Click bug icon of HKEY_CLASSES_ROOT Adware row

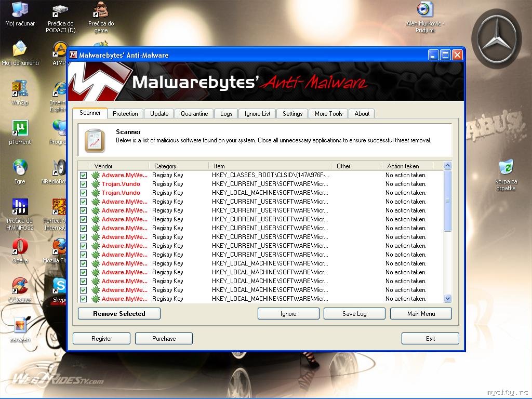pyautogui.click(x=96, y=175)
